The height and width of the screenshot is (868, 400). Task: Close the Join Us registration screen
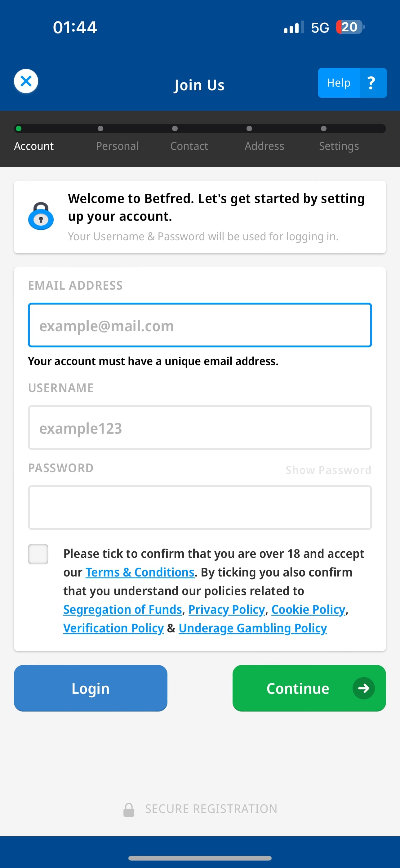[x=26, y=81]
